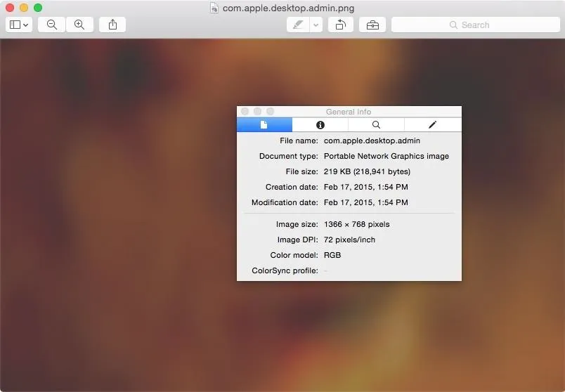Click 'Portable Network Graphics image' text
The width and height of the screenshot is (565, 392).
pyautogui.click(x=387, y=156)
